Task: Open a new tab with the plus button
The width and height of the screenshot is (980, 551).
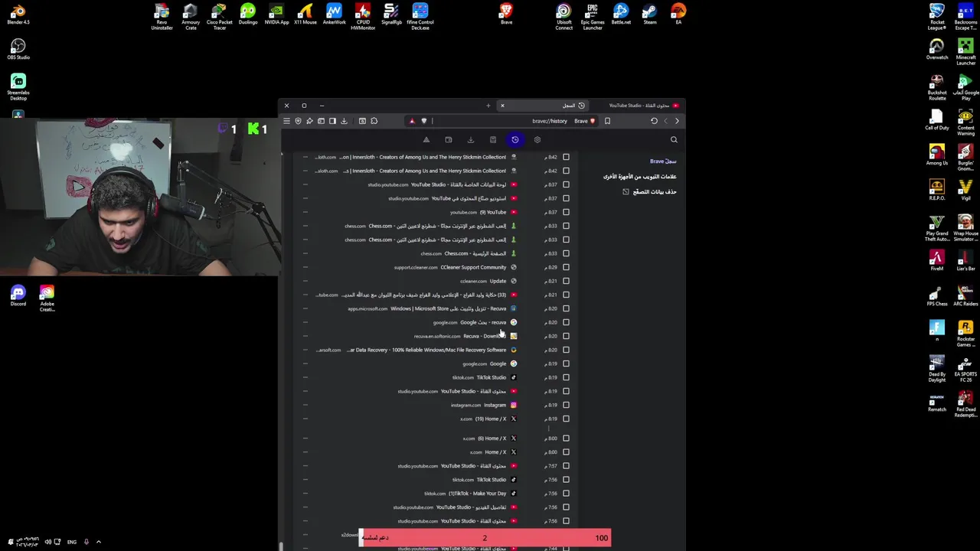Action: (488, 106)
